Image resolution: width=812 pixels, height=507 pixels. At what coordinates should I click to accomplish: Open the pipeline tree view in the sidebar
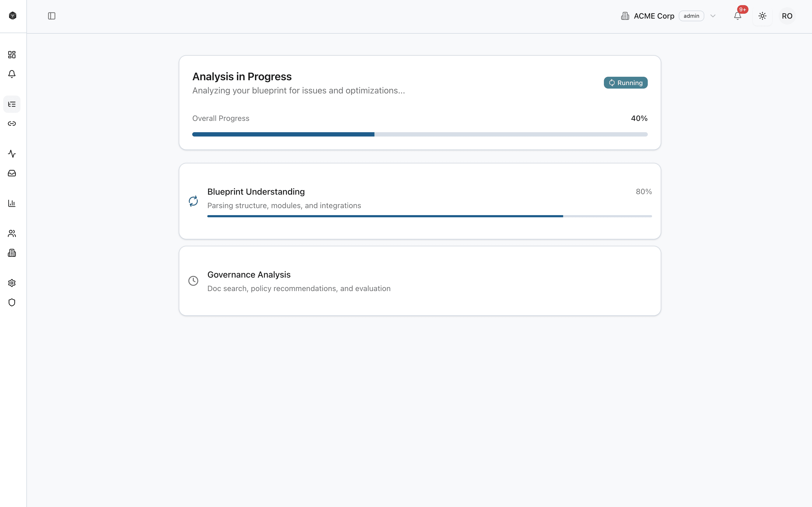point(12,104)
